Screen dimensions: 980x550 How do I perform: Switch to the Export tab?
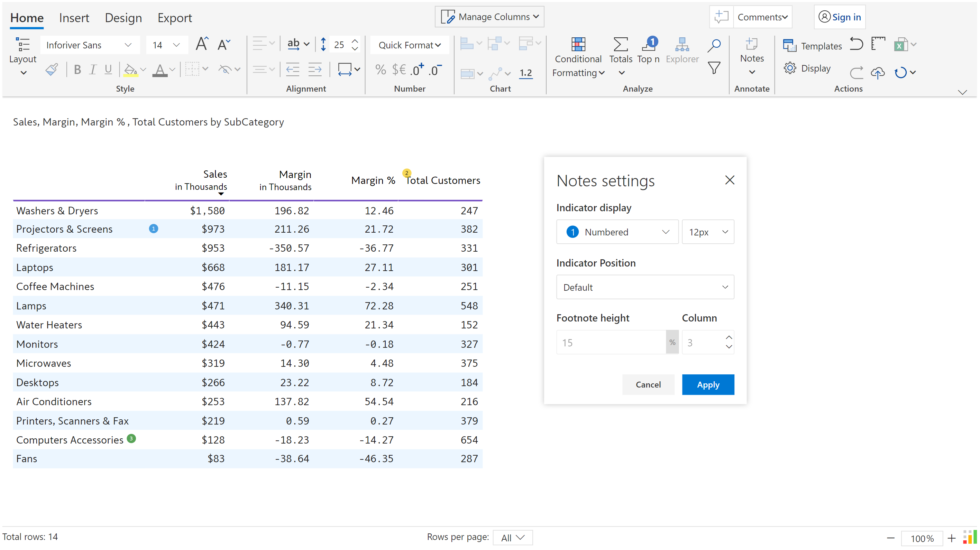(175, 18)
